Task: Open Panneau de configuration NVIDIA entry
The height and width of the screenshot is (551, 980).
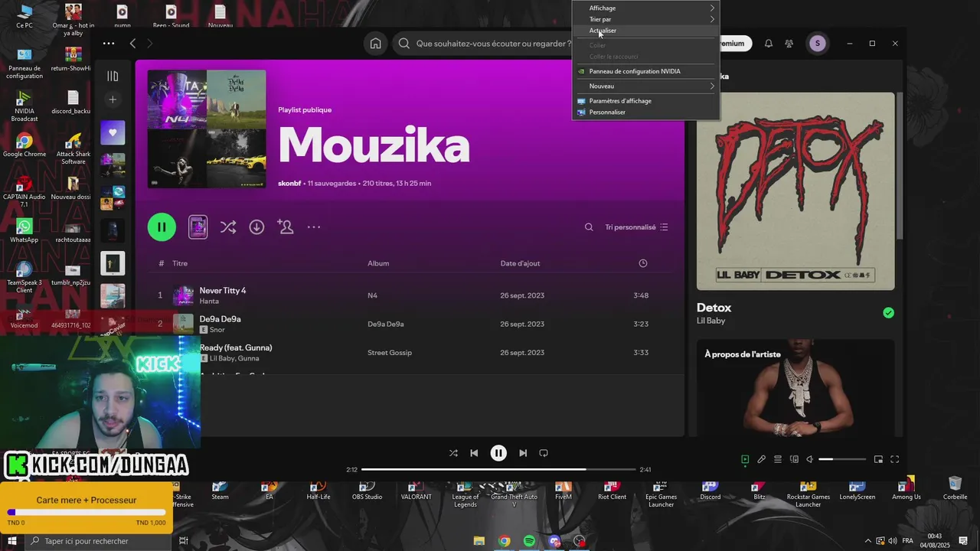Action: point(645,71)
